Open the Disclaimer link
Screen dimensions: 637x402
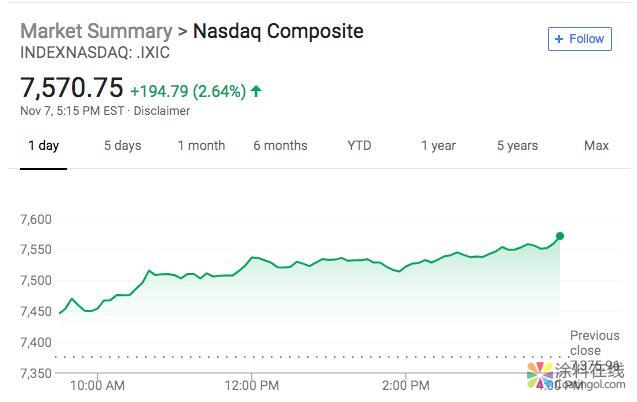click(x=161, y=111)
